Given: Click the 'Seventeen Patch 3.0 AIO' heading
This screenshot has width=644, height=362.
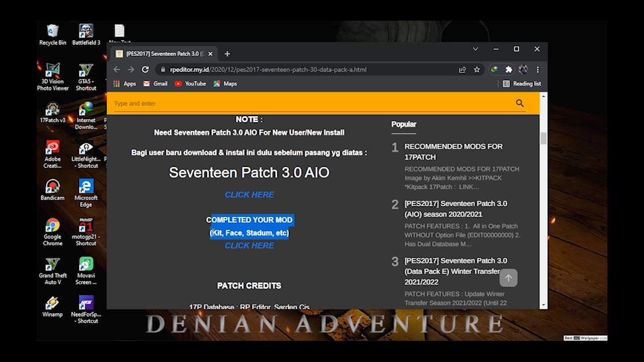Looking at the screenshot, I should [x=249, y=172].
